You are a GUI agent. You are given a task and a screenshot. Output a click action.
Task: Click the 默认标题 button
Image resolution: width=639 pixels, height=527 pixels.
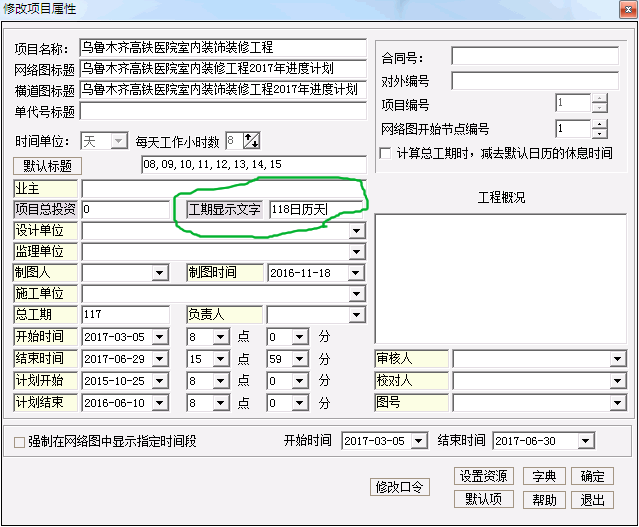(47, 166)
